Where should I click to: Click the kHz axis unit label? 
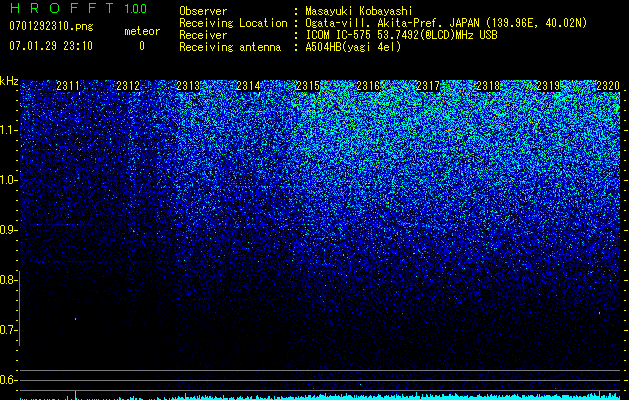(9, 81)
